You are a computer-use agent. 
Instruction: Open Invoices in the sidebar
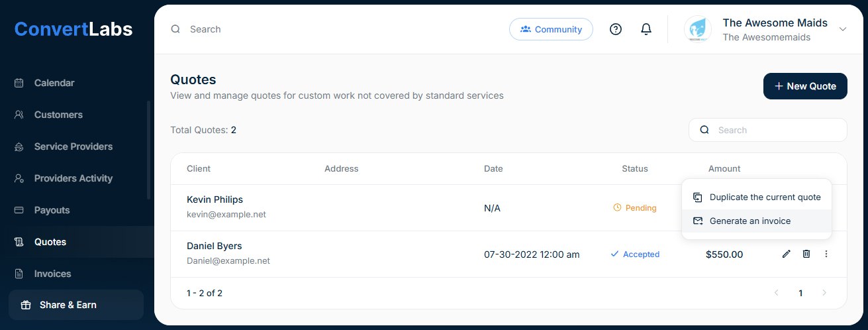tap(52, 274)
